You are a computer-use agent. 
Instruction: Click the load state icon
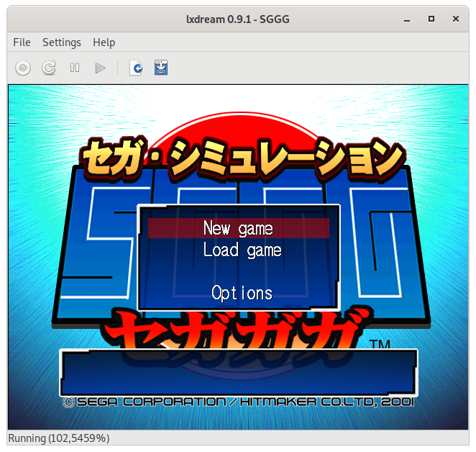(136, 68)
